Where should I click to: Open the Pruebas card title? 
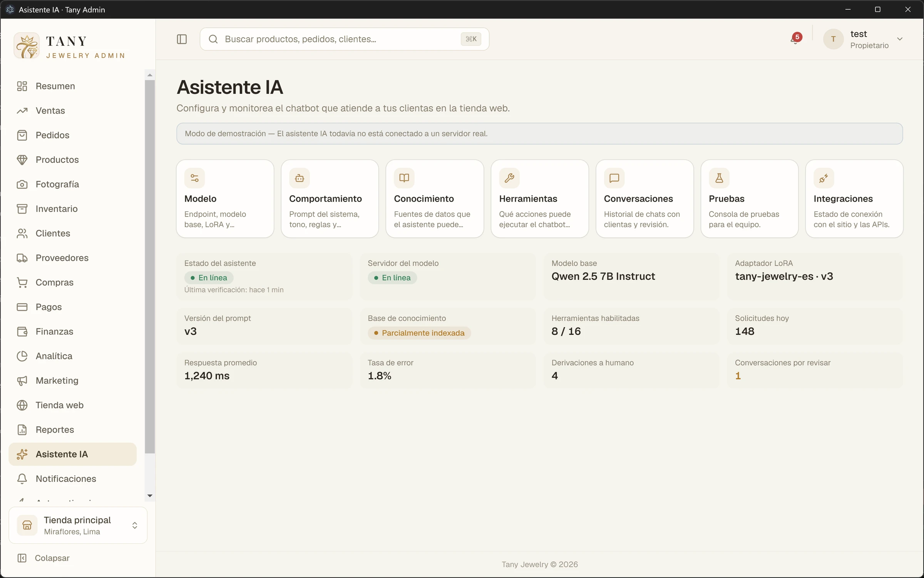pos(726,199)
